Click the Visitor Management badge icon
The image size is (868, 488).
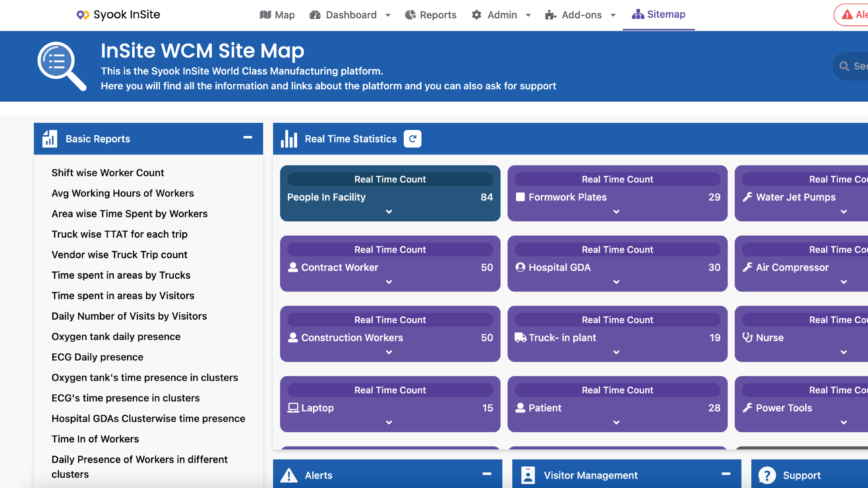pyautogui.click(x=528, y=475)
